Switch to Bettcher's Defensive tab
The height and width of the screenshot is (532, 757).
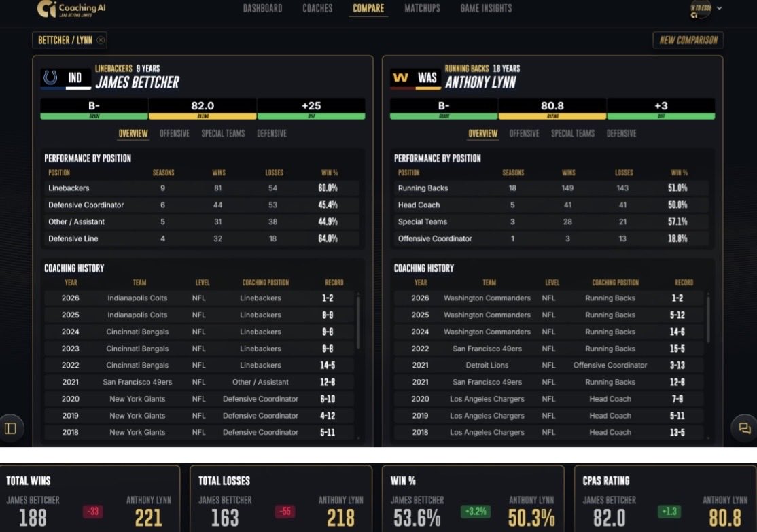coord(271,133)
